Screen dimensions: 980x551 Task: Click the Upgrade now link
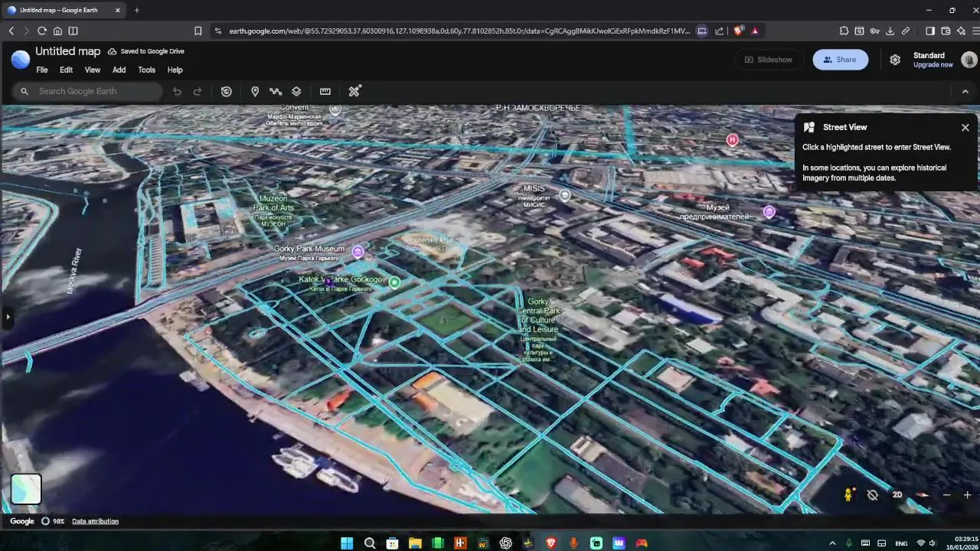pyautogui.click(x=933, y=65)
